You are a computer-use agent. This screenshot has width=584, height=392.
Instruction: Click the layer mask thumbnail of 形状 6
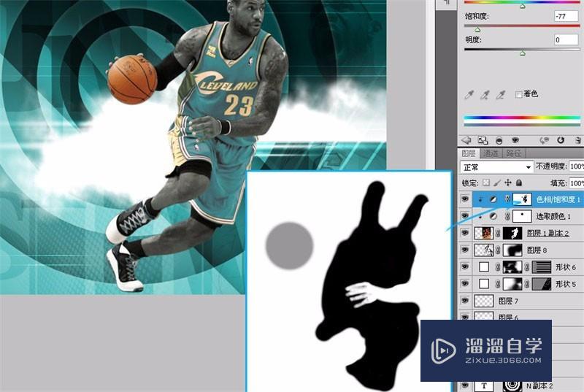point(512,267)
